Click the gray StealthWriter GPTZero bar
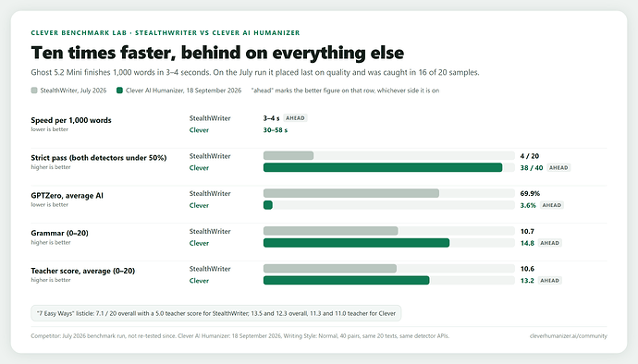 coord(351,193)
